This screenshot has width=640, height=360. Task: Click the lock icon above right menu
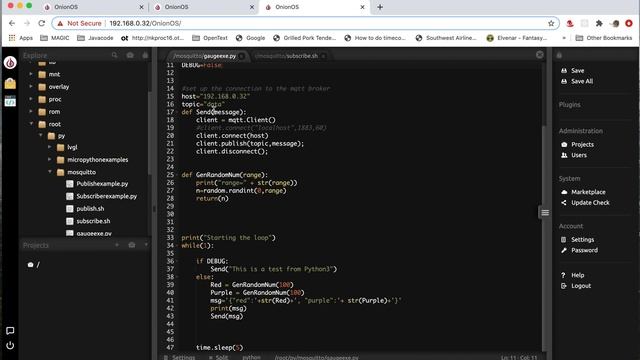pyautogui.click(x=559, y=55)
